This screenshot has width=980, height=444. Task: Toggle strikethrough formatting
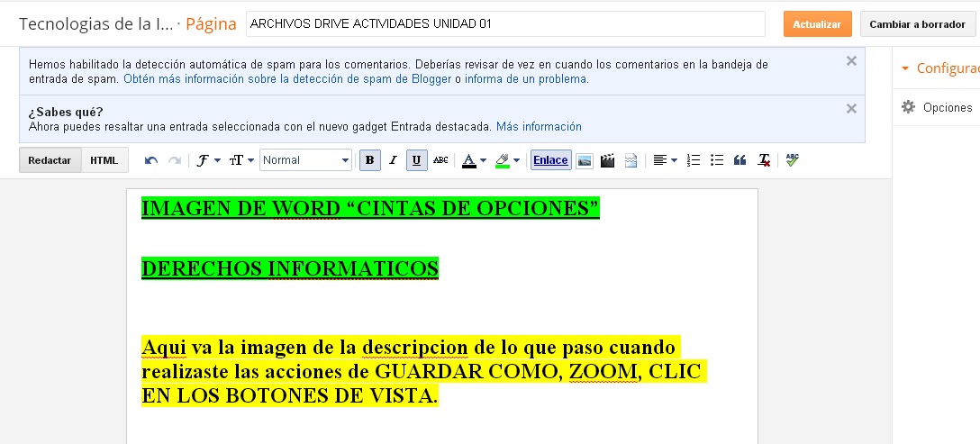pyautogui.click(x=440, y=160)
